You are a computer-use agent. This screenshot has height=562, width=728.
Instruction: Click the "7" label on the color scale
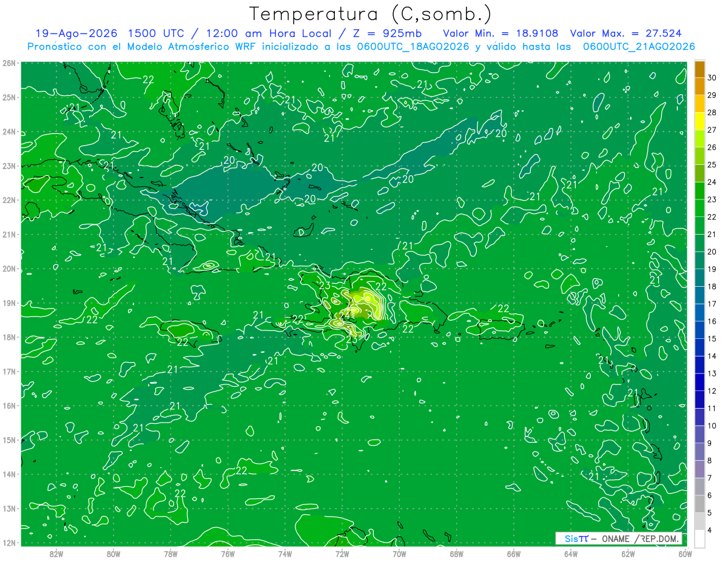(x=710, y=478)
